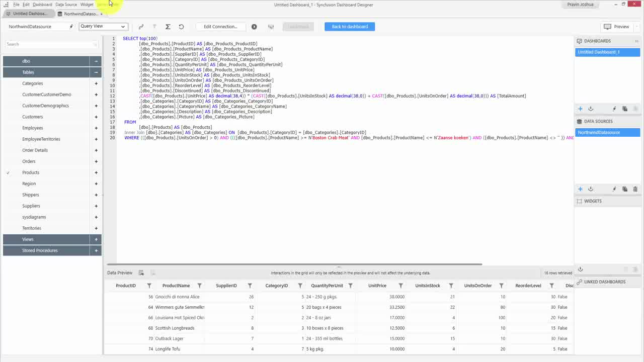Switch to Untitled Dashboard tab

[x=28, y=14]
